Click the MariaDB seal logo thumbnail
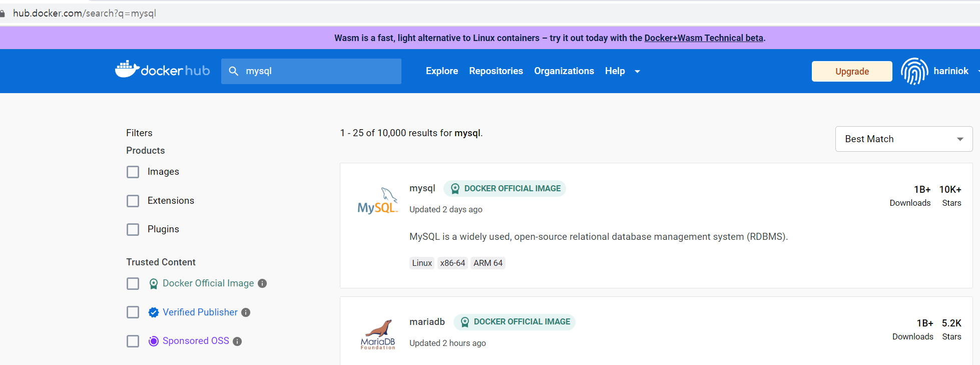980x365 pixels. [x=378, y=334]
